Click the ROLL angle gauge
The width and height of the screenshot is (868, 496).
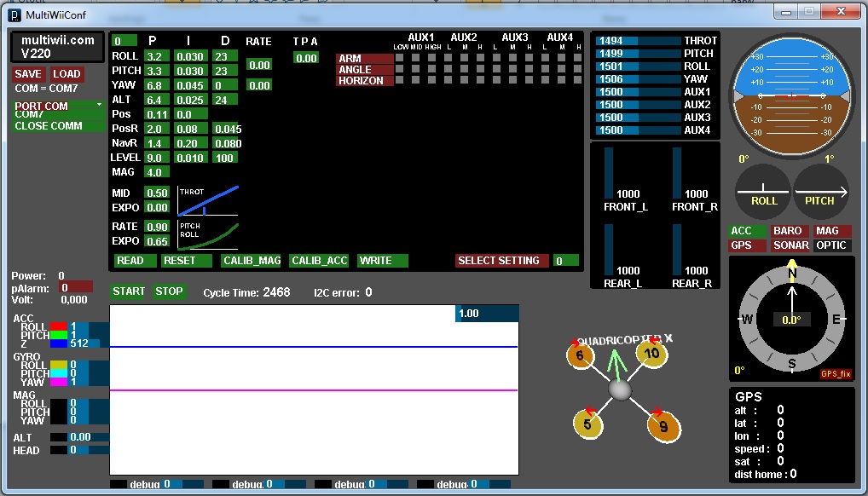(763, 190)
